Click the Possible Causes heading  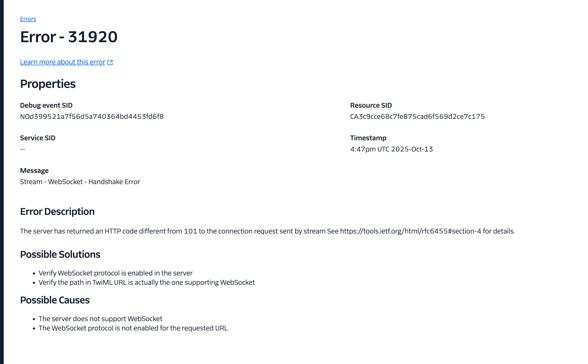[55, 300]
